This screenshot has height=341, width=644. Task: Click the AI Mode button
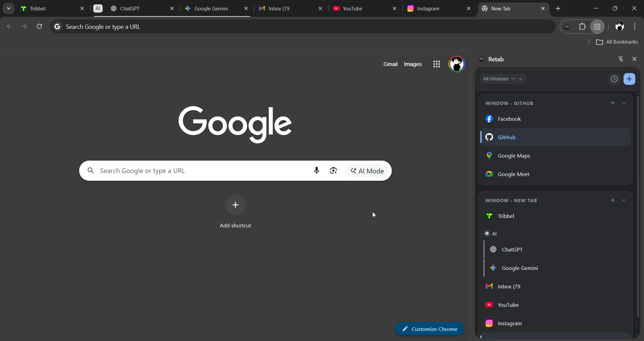[367, 171]
